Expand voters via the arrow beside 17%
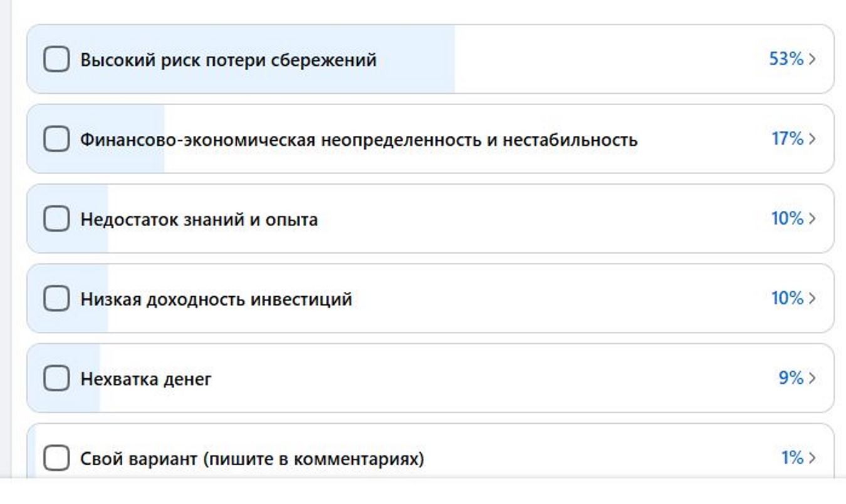 813,139
